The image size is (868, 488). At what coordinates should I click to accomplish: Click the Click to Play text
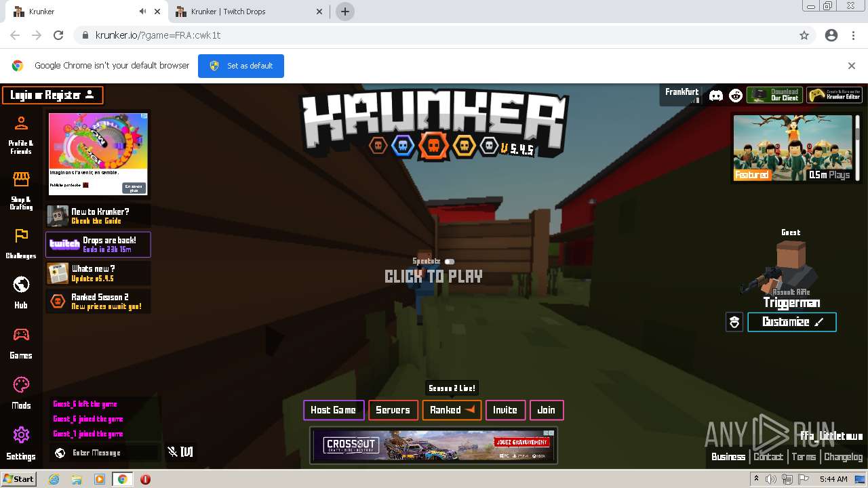(433, 277)
